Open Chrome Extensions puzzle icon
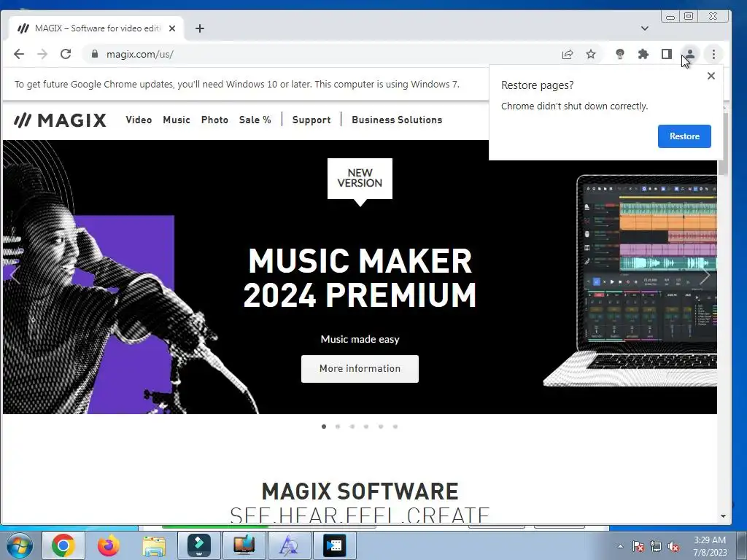 643,54
